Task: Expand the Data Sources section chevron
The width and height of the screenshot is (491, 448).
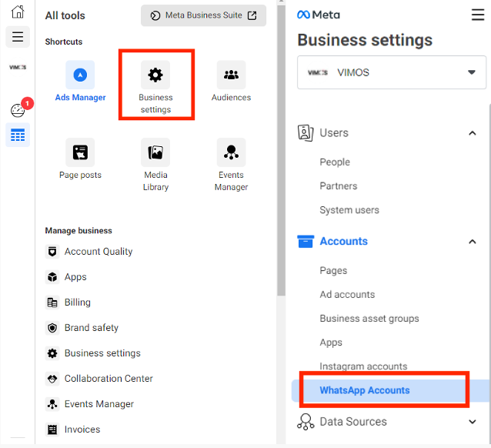Action: coord(473,422)
